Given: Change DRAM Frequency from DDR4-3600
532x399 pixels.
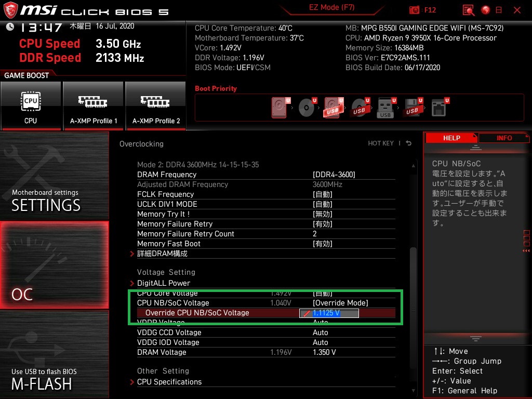Looking at the screenshot, I should (334, 175).
